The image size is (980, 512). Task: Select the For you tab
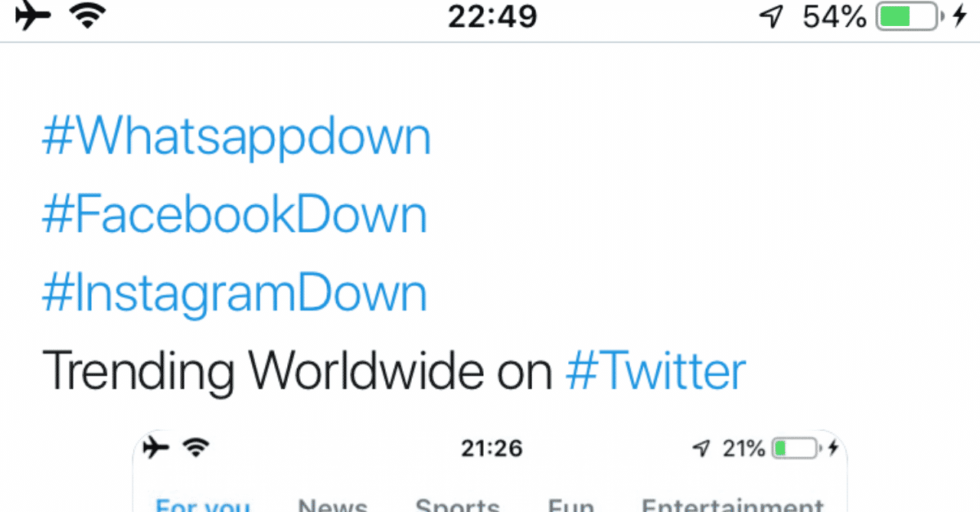point(203,504)
